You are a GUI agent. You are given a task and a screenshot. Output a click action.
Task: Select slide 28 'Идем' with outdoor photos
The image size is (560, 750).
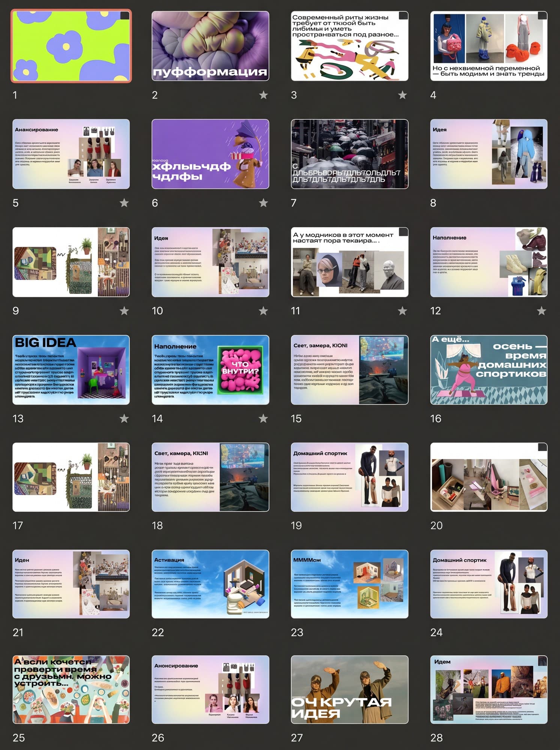pos(489,690)
